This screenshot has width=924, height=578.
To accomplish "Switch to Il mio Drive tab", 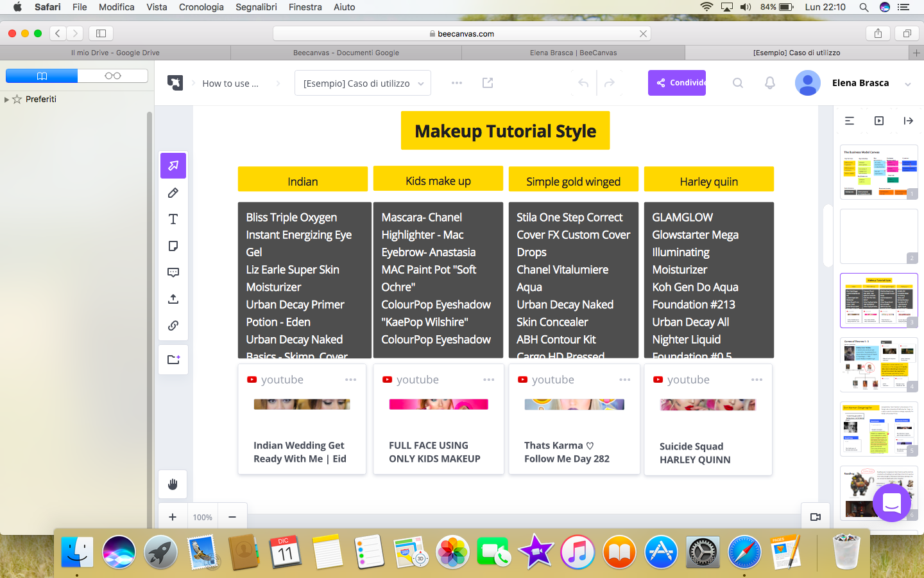I will [x=116, y=53].
